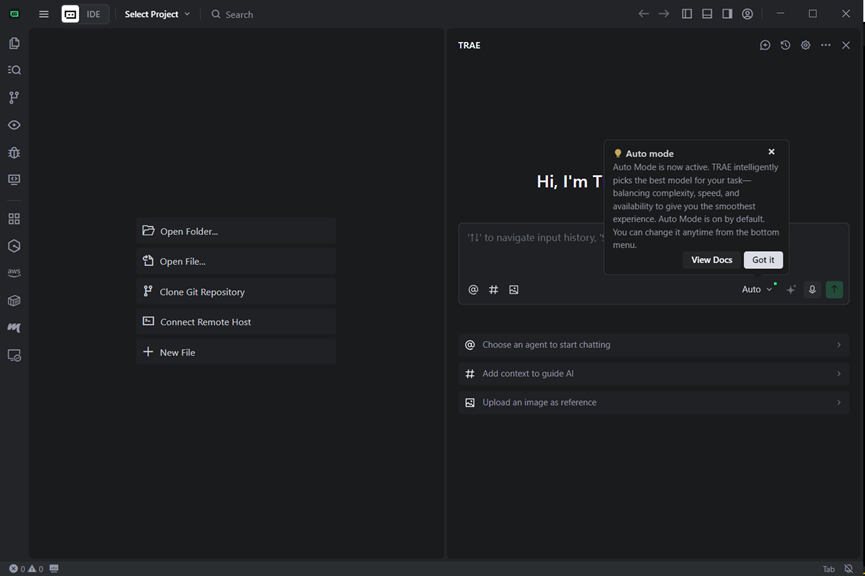The height and width of the screenshot is (576, 865).
Task: Toggle the bottom panel layout icon
Action: [x=707, y=14]
